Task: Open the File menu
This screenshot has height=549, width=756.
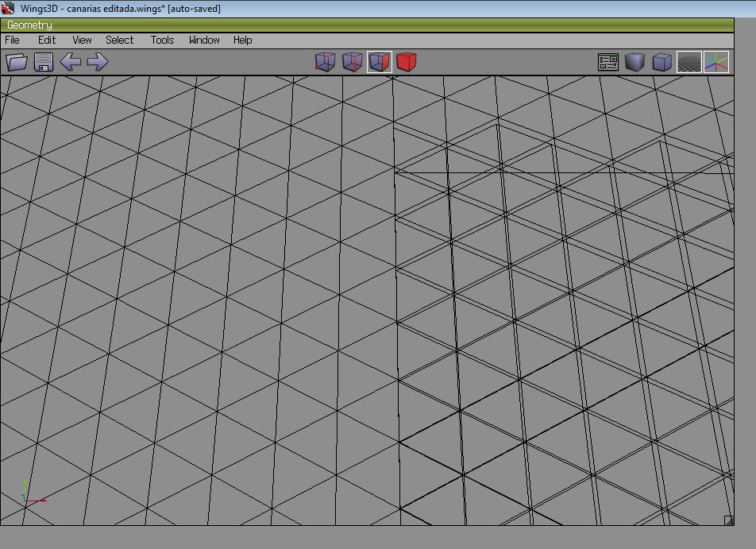Action: point(12,40)
